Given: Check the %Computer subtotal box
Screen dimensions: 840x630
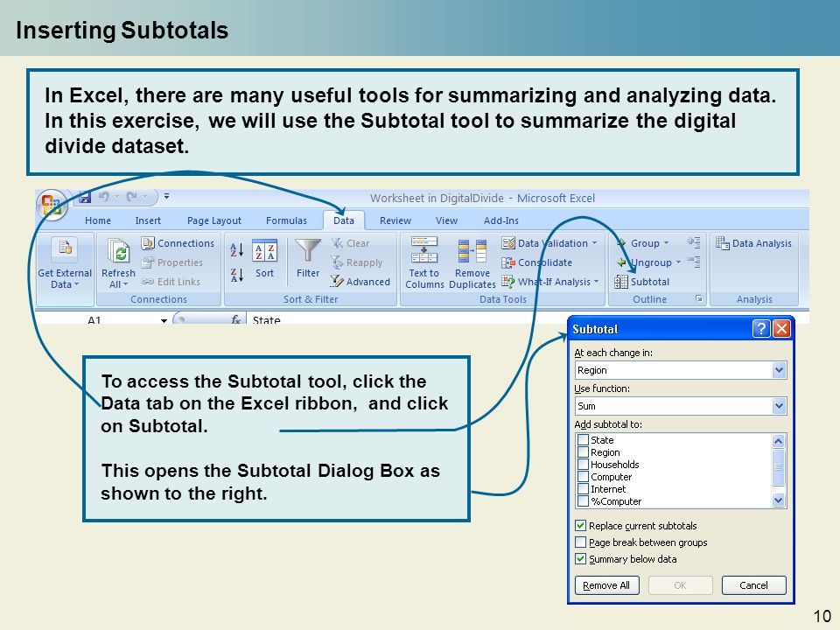Looking at the screenshot, I should (584, 501).
